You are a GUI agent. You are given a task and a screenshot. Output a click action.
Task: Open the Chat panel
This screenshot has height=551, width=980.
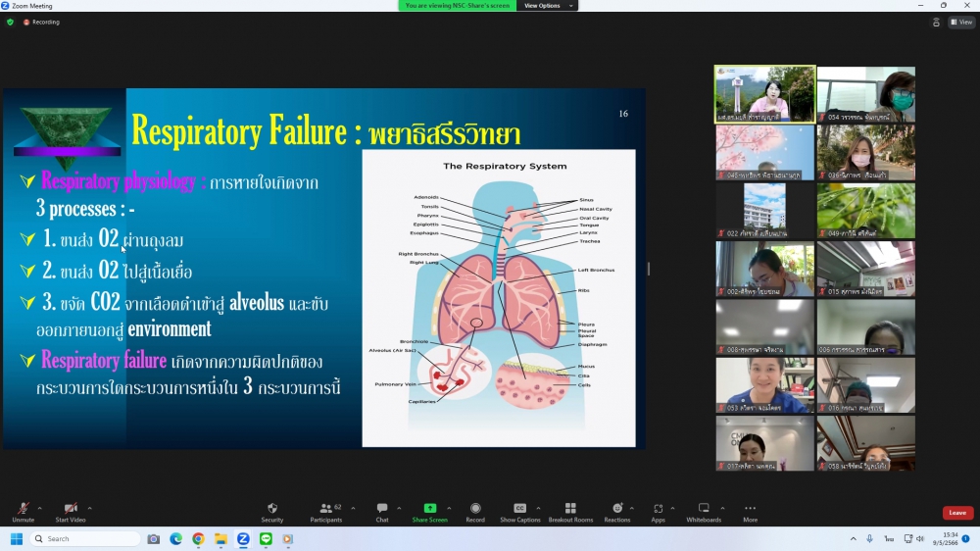(x=382, y=512)
